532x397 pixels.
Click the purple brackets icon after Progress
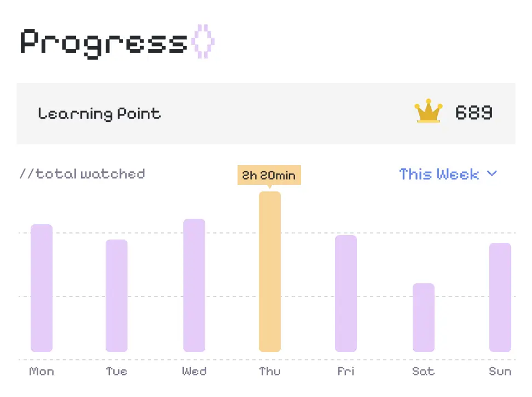203,42
